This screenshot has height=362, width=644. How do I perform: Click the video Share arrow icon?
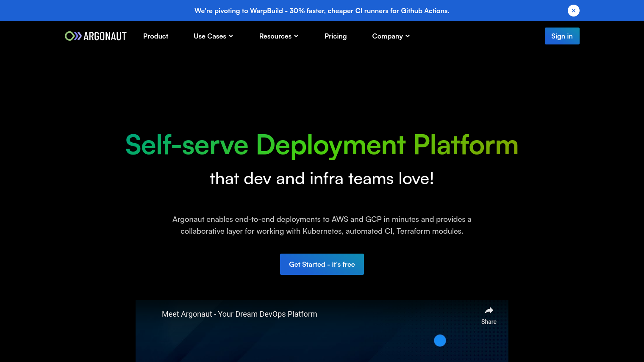coord(489,310)
